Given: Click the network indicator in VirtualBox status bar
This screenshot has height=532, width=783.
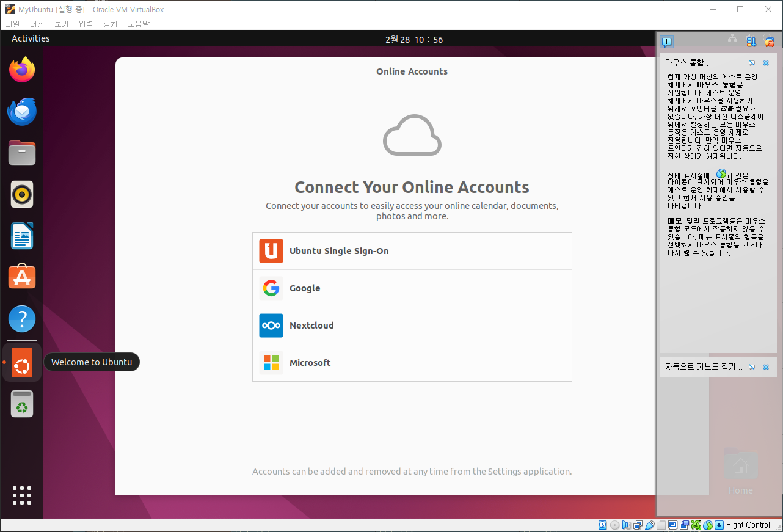Looking at the screenshot, I should (x=638, y=525).
